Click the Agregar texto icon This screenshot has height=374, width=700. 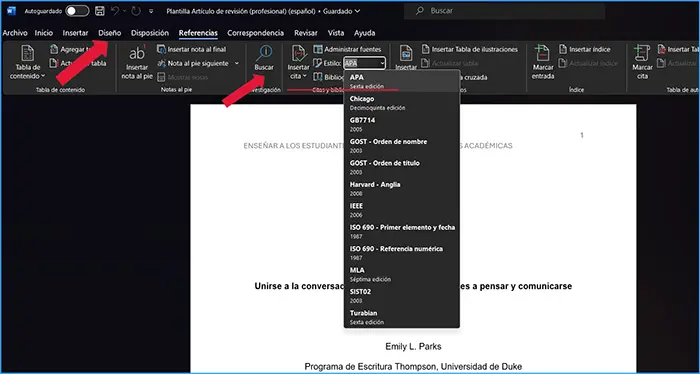click(x=54, y=49)
